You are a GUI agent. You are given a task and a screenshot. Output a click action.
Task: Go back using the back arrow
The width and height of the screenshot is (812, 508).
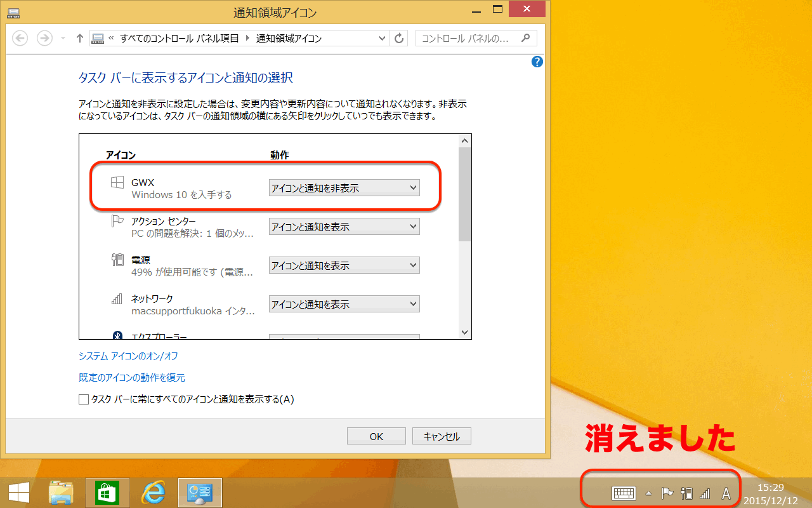pyautogui.click(x=20, y=38)
